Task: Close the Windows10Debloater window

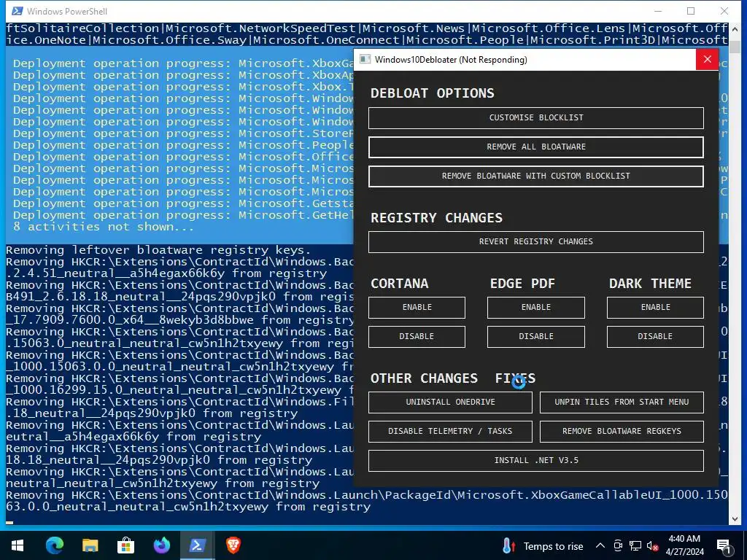Action: click(708, 60)
